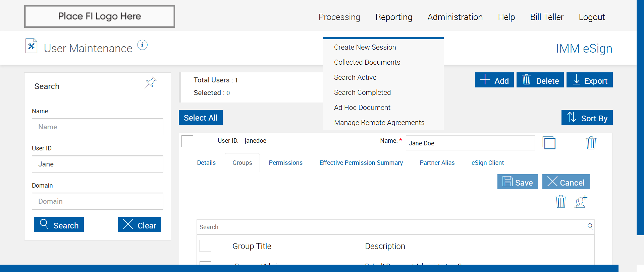The image size is (644, 272).
Task: Click Export button with download icon
Action: tap(589, 80)
